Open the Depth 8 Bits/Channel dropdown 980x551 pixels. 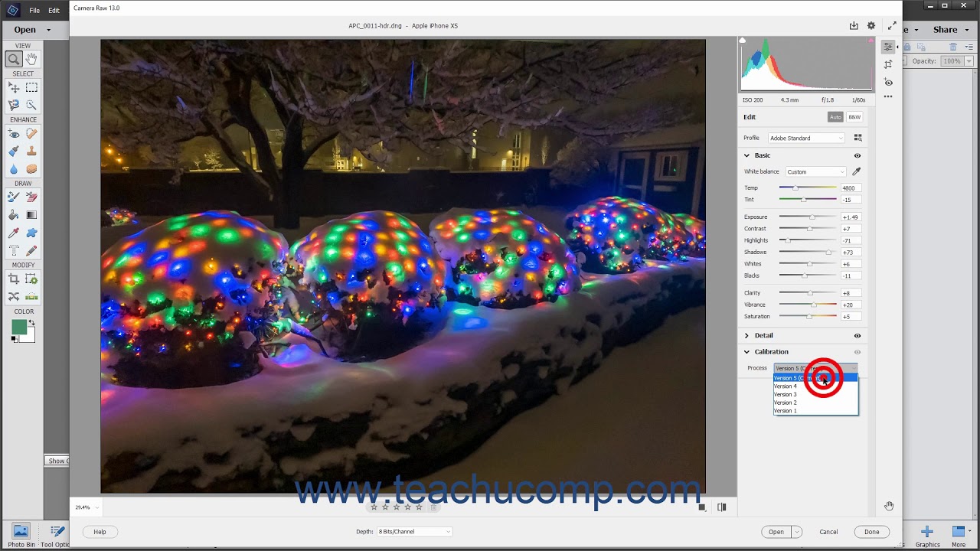coord(414,531)
